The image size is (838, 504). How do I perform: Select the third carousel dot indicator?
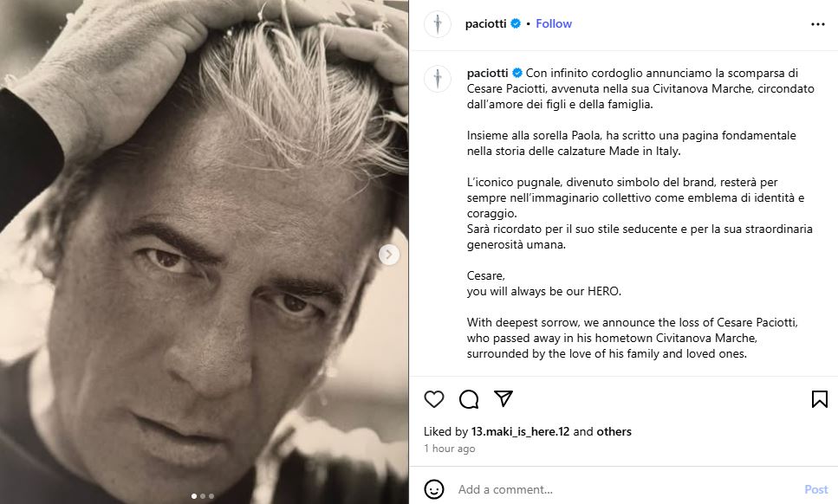211,496
